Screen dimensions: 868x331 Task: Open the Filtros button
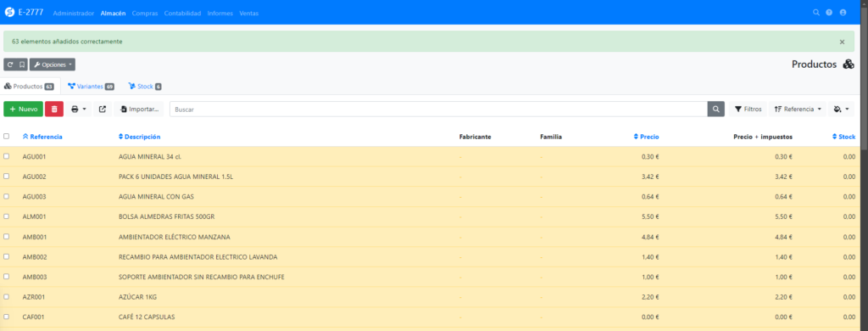[748, 109]
